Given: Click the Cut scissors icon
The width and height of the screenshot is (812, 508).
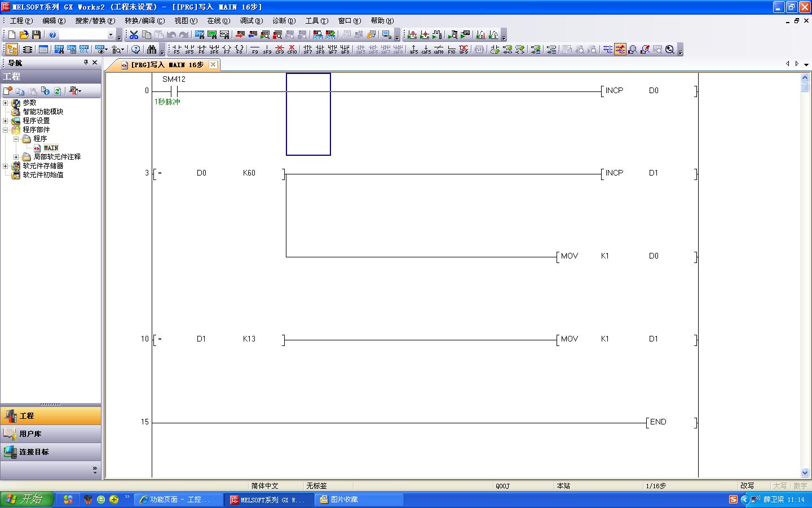Looking at the screenshot, I should pos(134,35).
